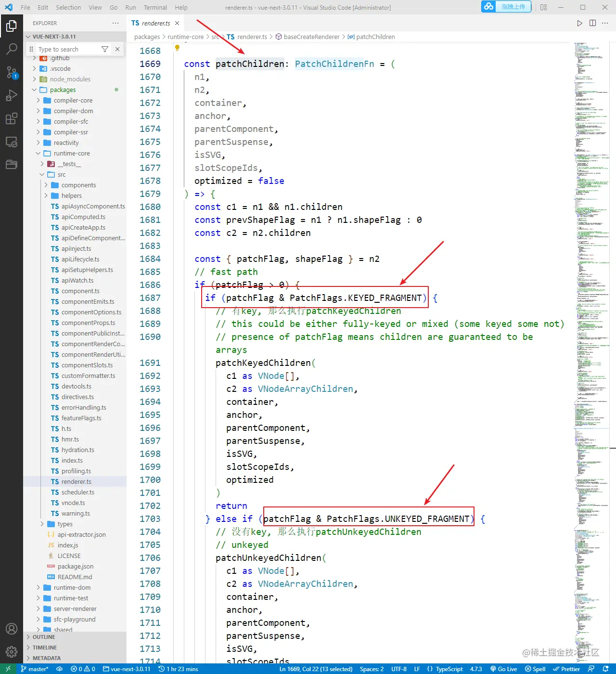The width and height of the screenshot is (616, 674).
Task: Click the feedback icon in status bar
Action: coord(591,669)
